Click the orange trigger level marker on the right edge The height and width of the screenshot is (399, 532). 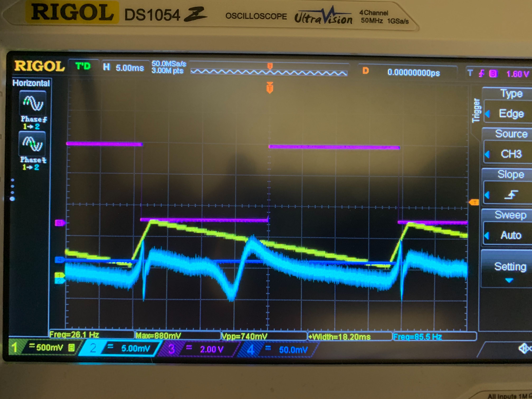click(474, 203)
